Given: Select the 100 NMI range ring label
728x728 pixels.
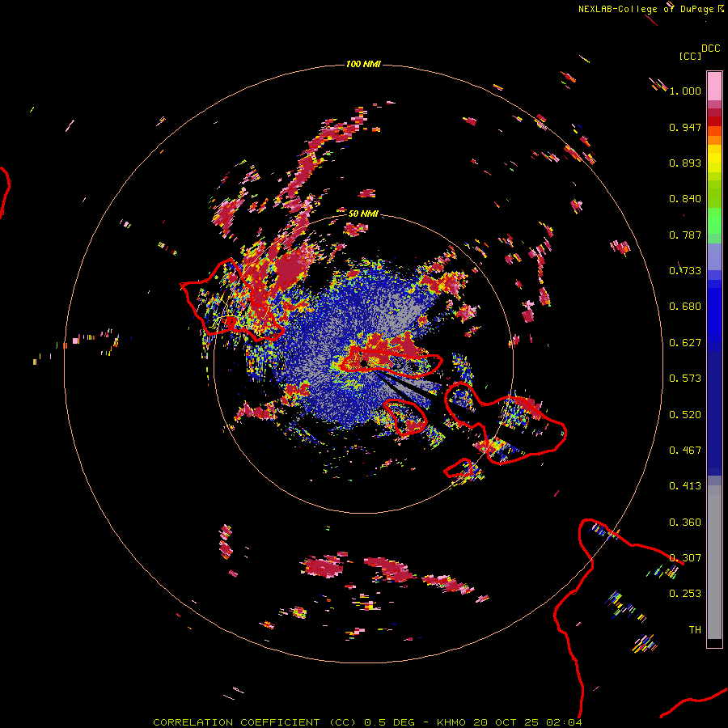Looking at the screenshot, I should 363,64.
